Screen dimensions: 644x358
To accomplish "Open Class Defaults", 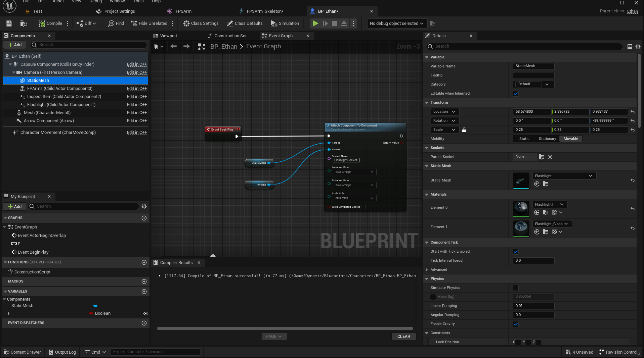I will [x=245, y=23].
